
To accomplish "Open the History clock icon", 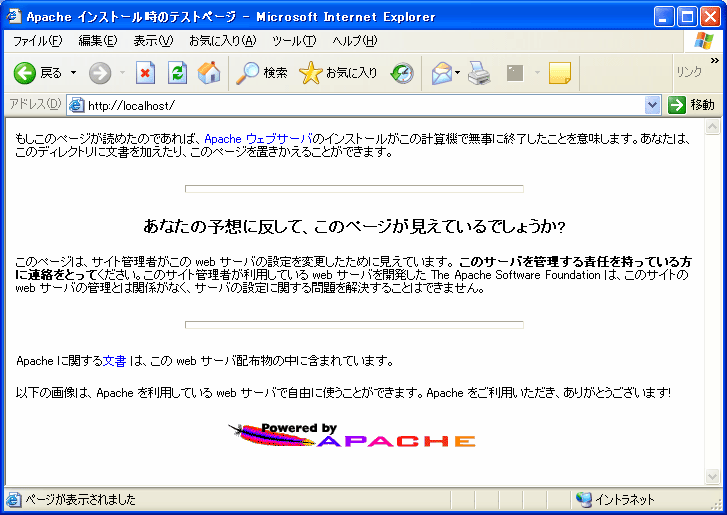I will [x=402, y=73].
